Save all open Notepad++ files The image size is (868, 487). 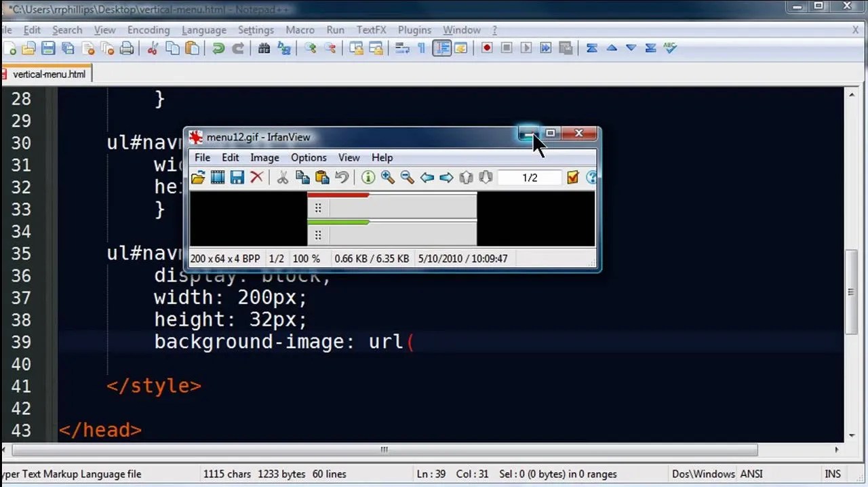pos(68,48)
